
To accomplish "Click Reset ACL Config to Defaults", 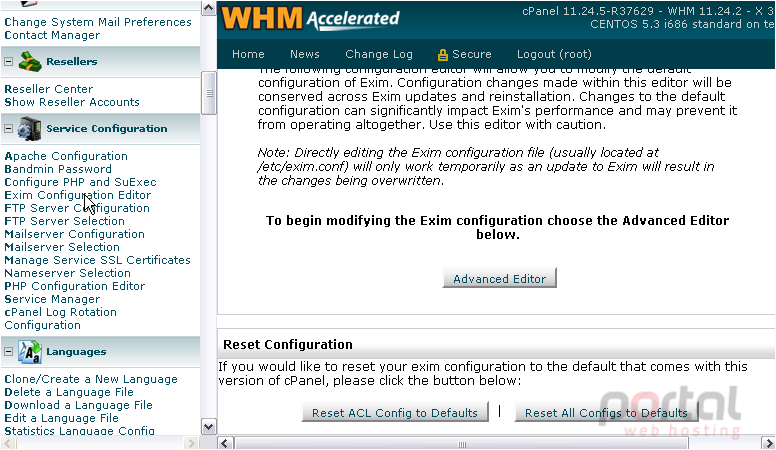I will click(395, 412).
